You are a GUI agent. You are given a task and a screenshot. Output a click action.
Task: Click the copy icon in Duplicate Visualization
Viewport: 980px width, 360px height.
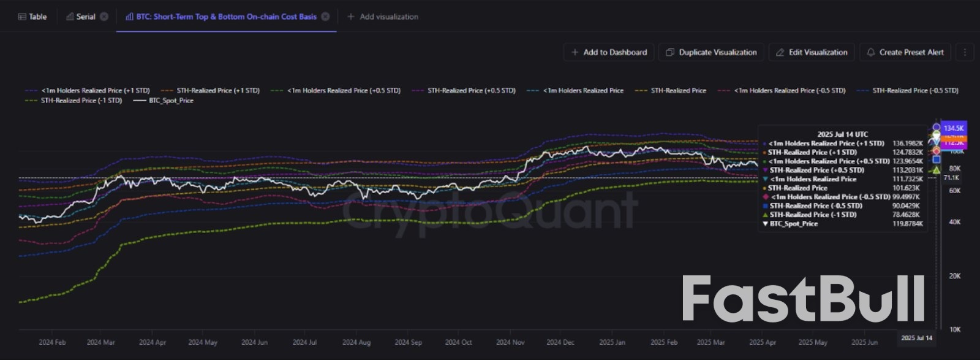tap(670, 52)
